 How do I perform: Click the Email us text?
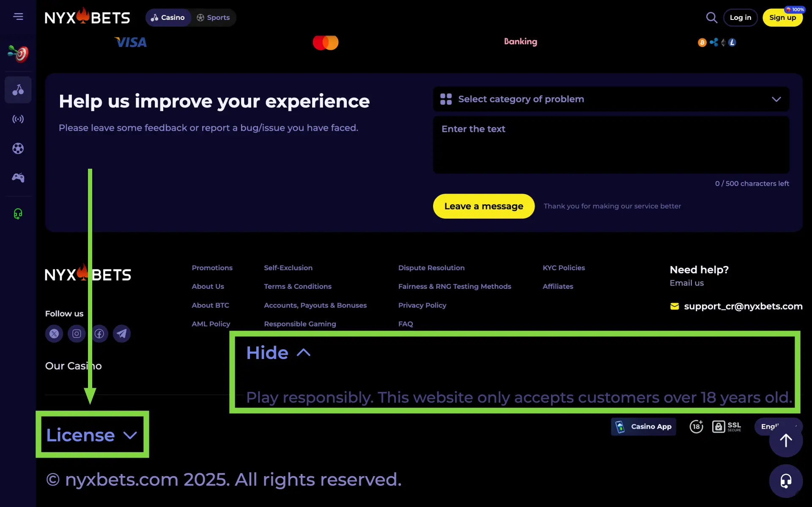686,283
